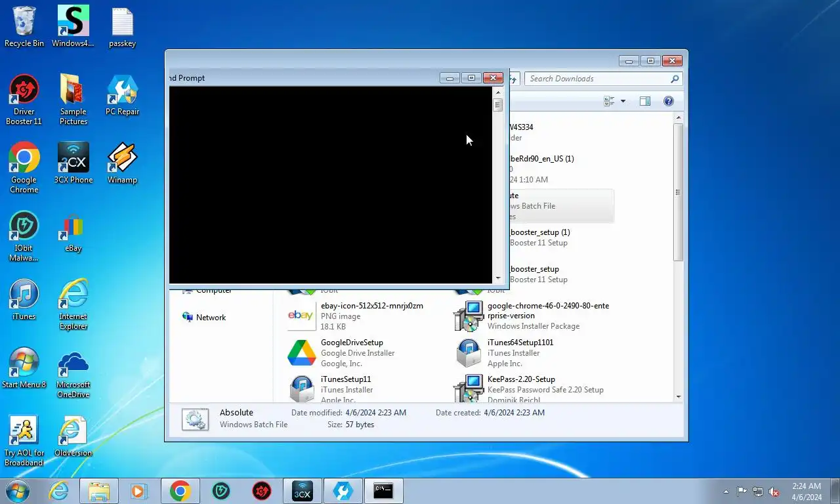Open Driver Booster taskbar icon
840x504 pixels.
pos(262,491)
